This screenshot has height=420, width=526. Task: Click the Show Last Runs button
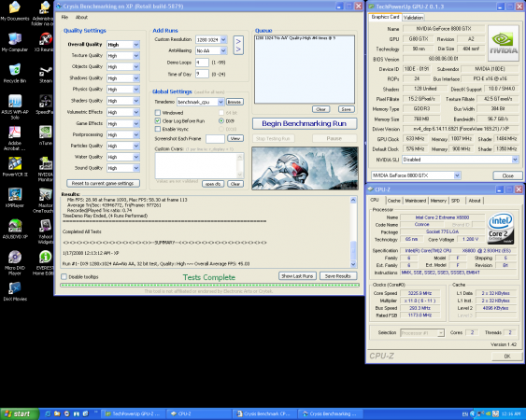[x=297, y=276]
